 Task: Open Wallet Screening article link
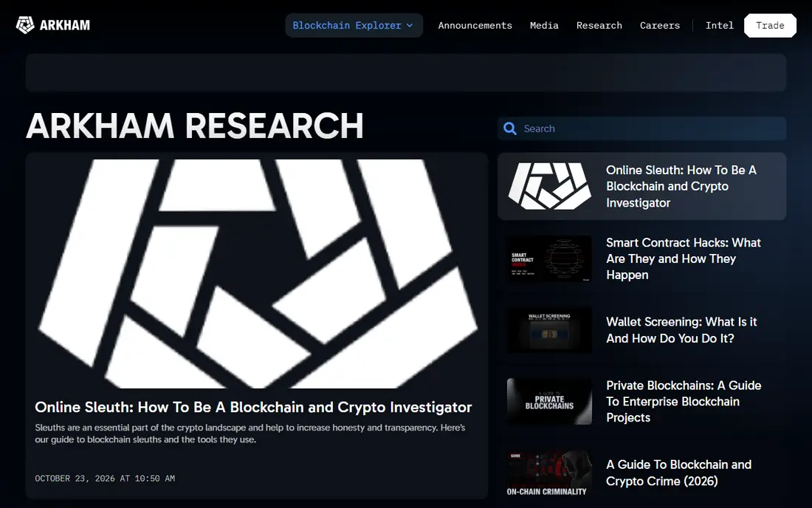pos(681,330)
